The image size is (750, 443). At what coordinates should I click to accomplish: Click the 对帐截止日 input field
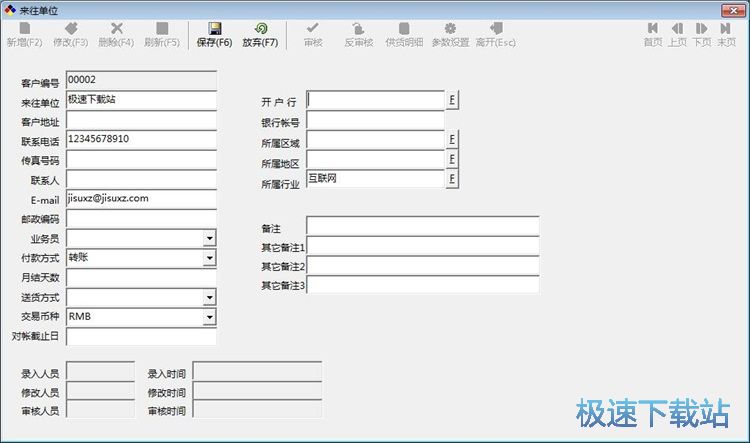tap(141, 337)
